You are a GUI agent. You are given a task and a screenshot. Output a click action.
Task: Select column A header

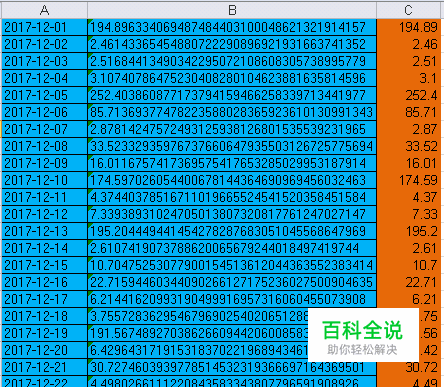click(x=44, y=10)
